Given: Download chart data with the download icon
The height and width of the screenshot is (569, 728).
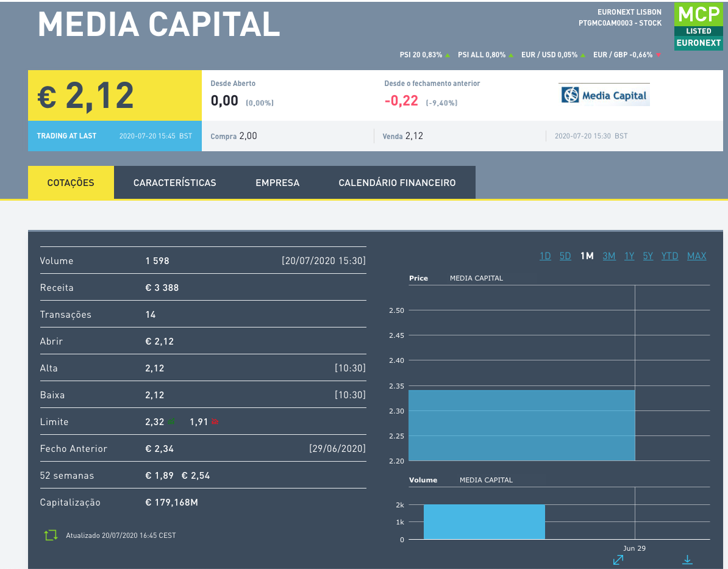Looking at the screenshot, I should [687, 560].
